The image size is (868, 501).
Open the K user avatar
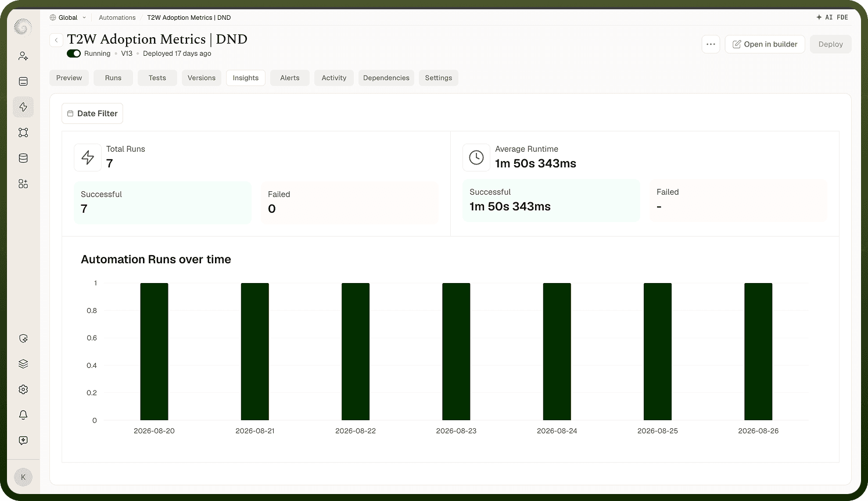[23, 477]
